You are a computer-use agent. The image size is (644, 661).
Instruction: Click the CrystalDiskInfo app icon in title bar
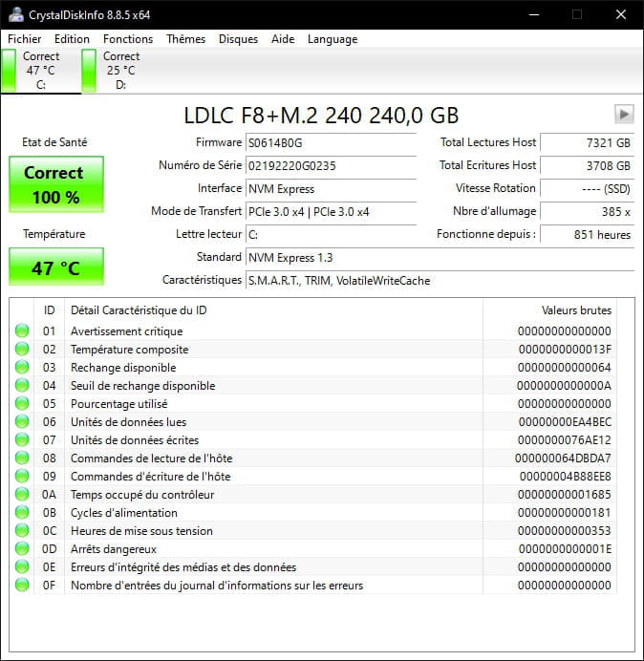coord(16,14)
